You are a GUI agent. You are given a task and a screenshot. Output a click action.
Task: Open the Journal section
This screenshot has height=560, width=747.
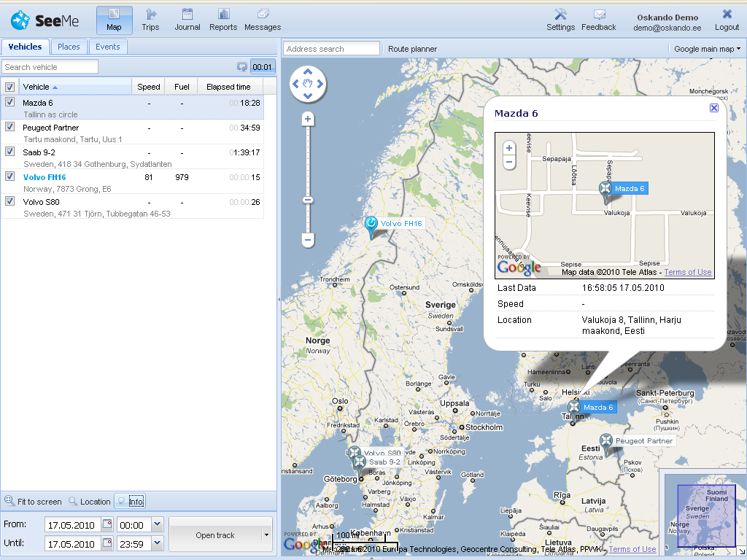coord(187,20)
